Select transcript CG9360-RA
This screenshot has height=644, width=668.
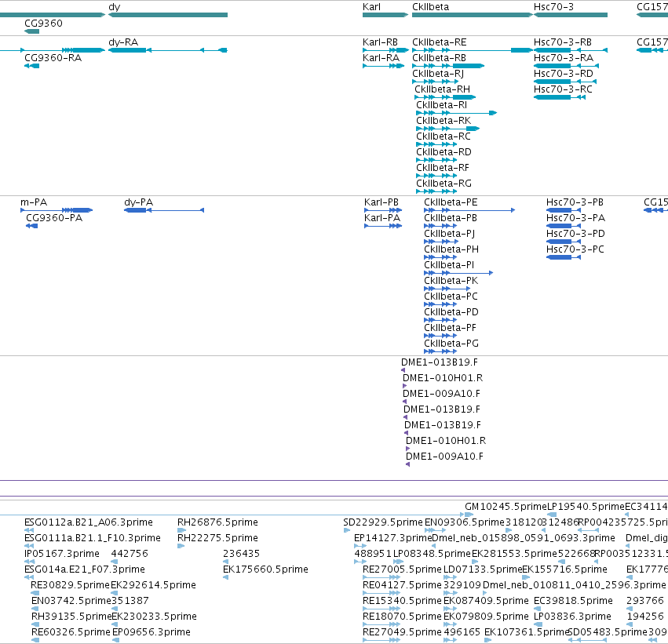point(31,66)
